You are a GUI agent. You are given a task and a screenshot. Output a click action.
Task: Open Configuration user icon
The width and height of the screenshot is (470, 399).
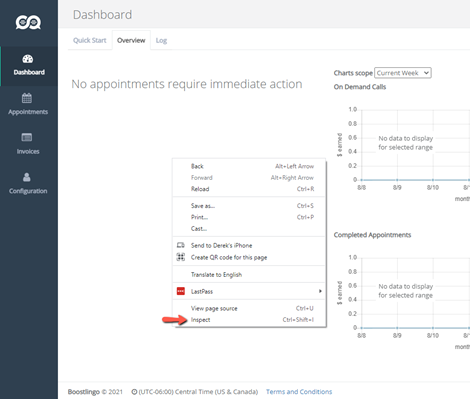click(x=27, y=177)
